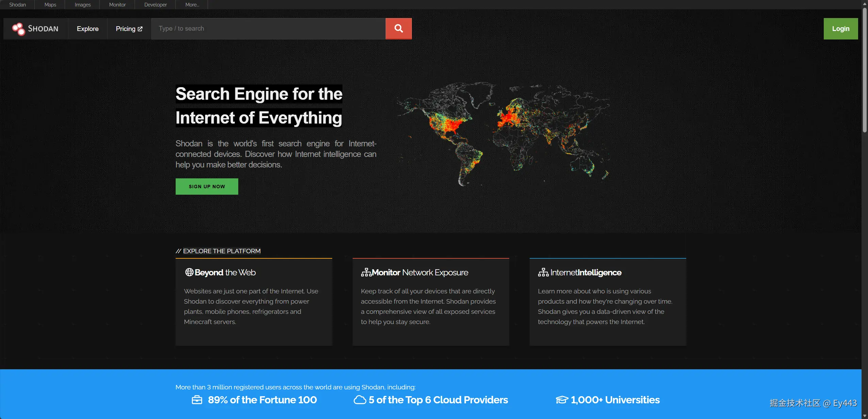Image resolution: width=868 pixels, height=419 pixels.
Task: Click the graduation cap icon near Universities
Action: tap(562, 400)
